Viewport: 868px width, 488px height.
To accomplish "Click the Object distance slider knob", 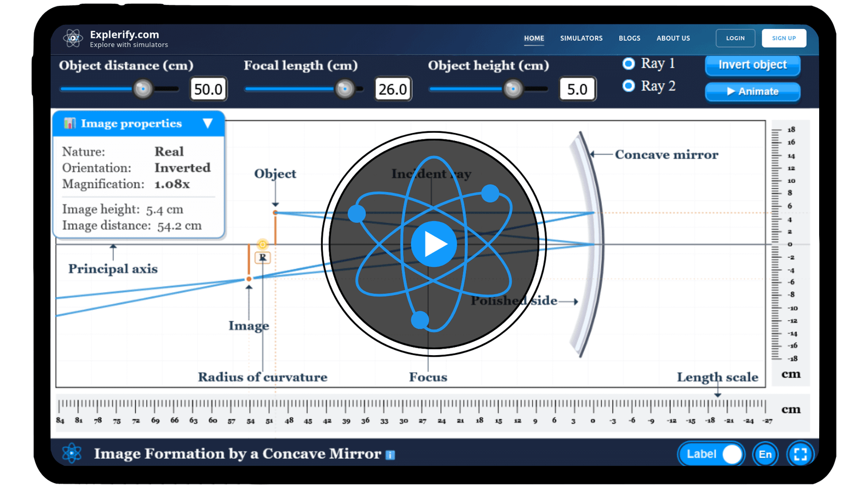I will click(x=143, y=88).
